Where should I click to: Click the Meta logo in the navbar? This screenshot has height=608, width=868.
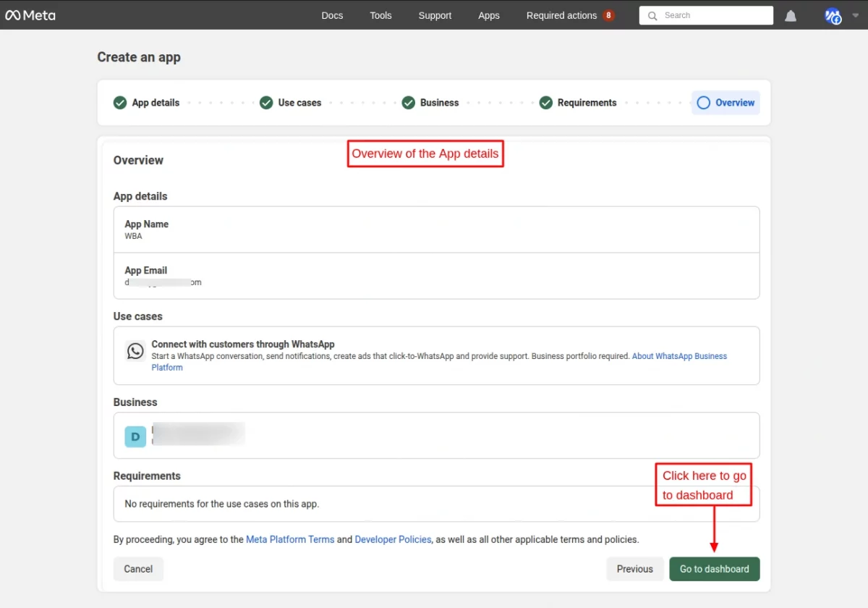(30, 14)
